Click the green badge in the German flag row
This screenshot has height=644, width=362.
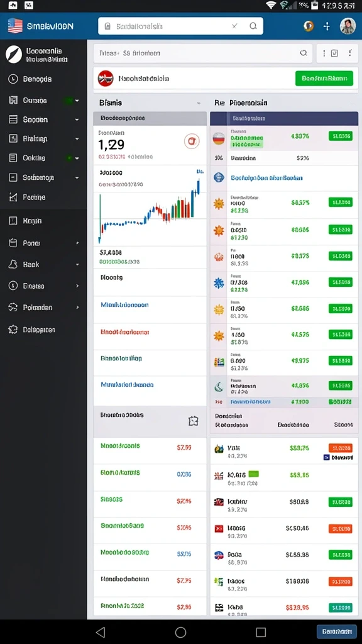(x=340, y=136)
